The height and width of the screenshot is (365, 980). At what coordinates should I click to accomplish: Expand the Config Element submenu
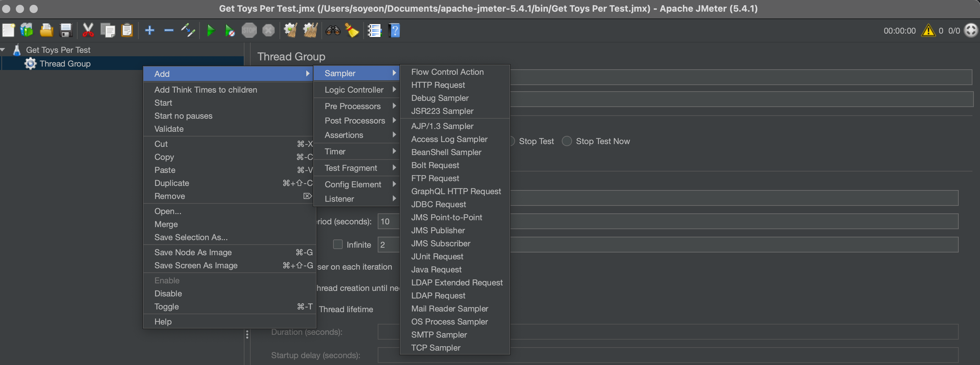(356, 184)
